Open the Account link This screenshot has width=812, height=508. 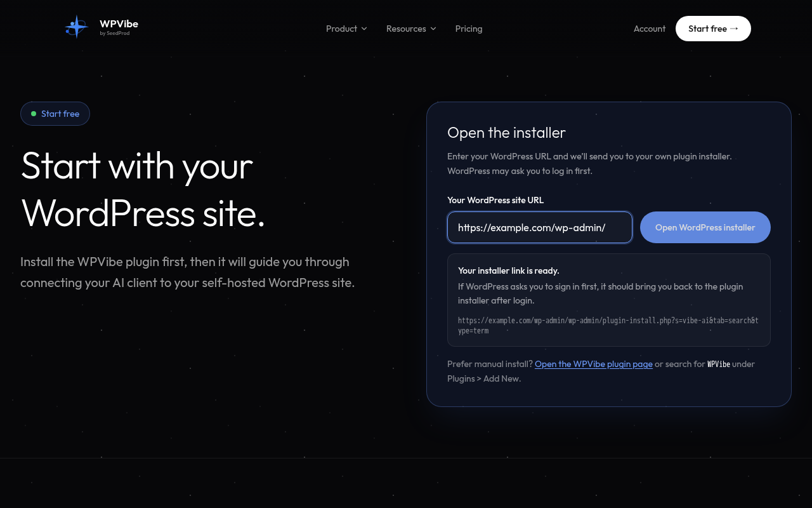[650, 29]
